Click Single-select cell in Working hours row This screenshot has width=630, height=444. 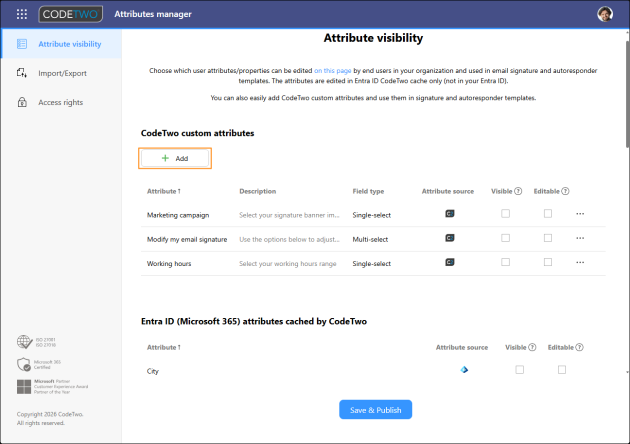pyautogui.click(x=372, y=264)
